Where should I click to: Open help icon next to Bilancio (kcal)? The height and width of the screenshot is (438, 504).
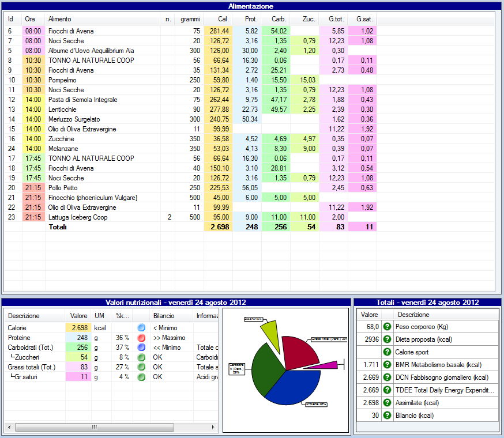(x=387, y=416)
